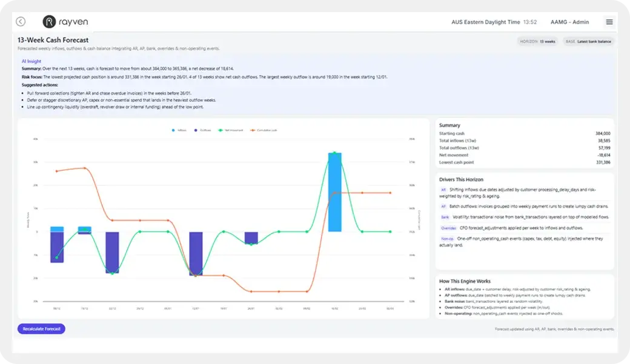This screenshot has height=364, width=630.
Task: Click the Total outflows value 57,199
Action: pyautogui.click(x=605, y=148)
